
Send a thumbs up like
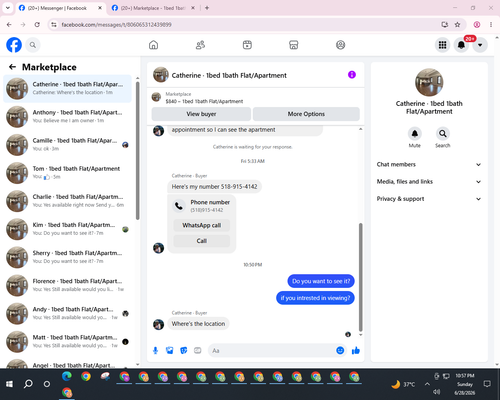[x=356, y=350]
